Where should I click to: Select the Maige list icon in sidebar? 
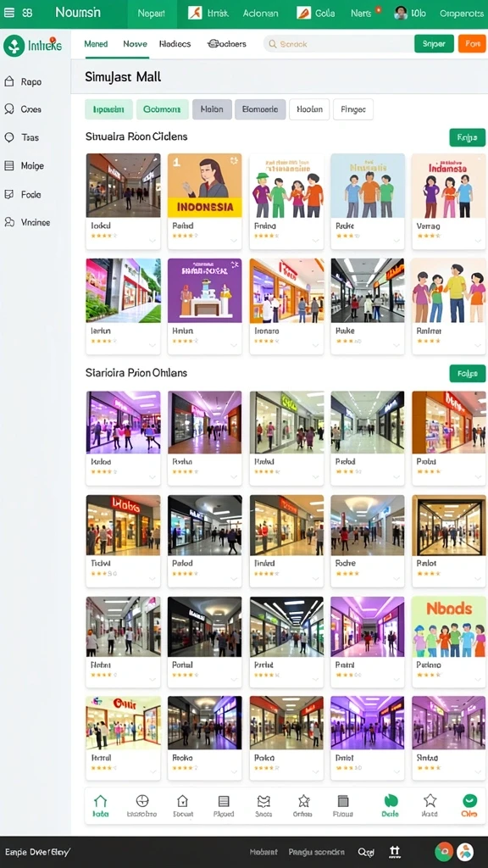click(8, 165)
